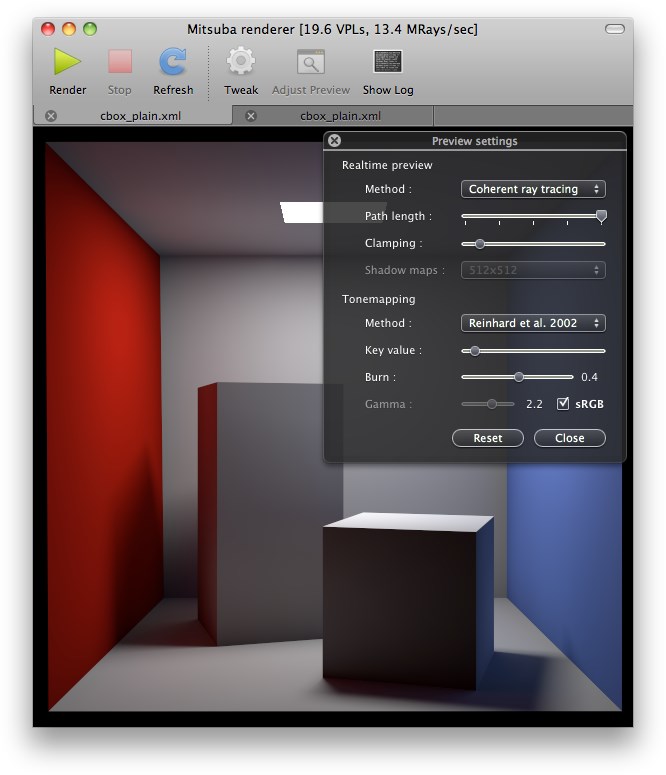Viewport: 666px width, 775px height.
Task: Click the Burn slider handle
Action: point(518,377)
